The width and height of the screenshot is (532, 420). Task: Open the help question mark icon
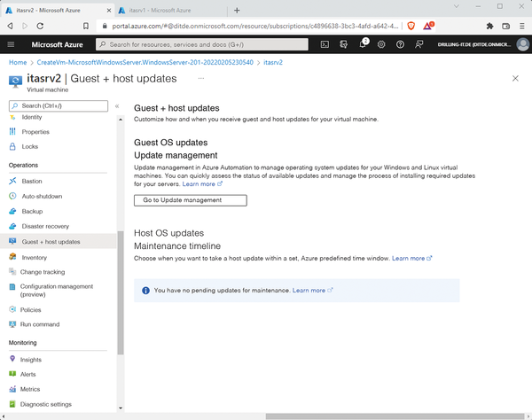pyautogui.click(x=401, y=44)
